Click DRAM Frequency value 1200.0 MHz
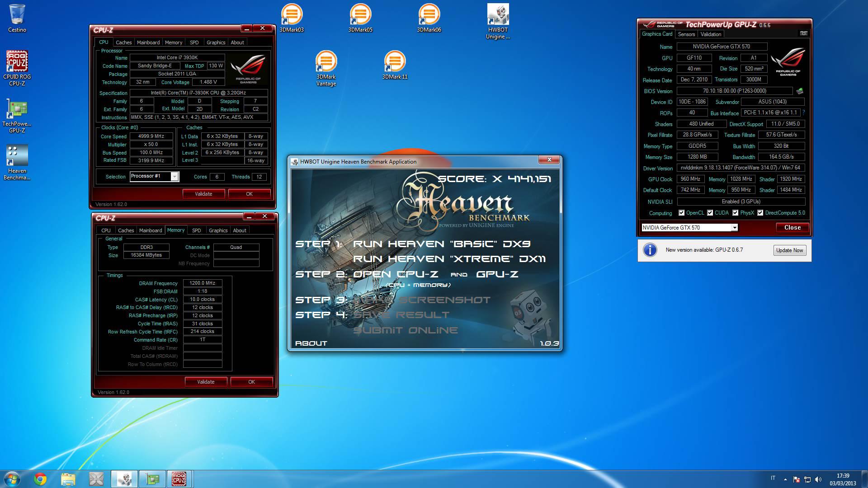Image resolution: width=868 pixels, height=488 pixels. point(203,283)
